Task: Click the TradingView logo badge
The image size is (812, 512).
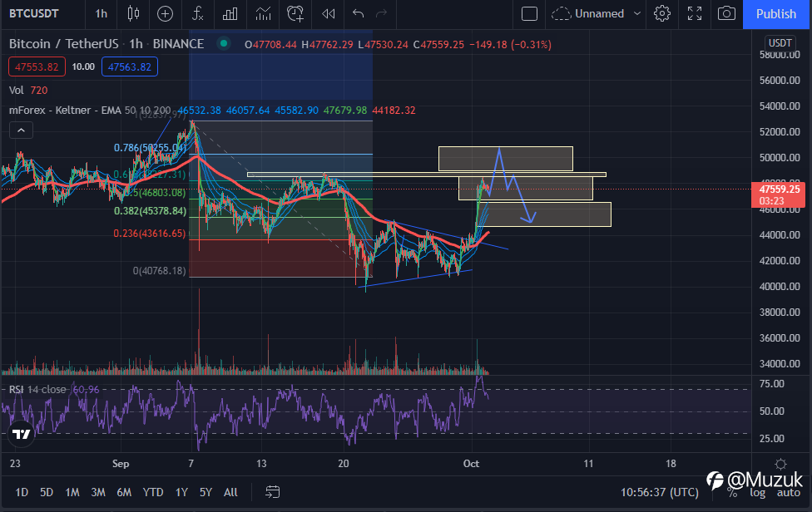Action: pyautogui.click(x=22, y=434)
